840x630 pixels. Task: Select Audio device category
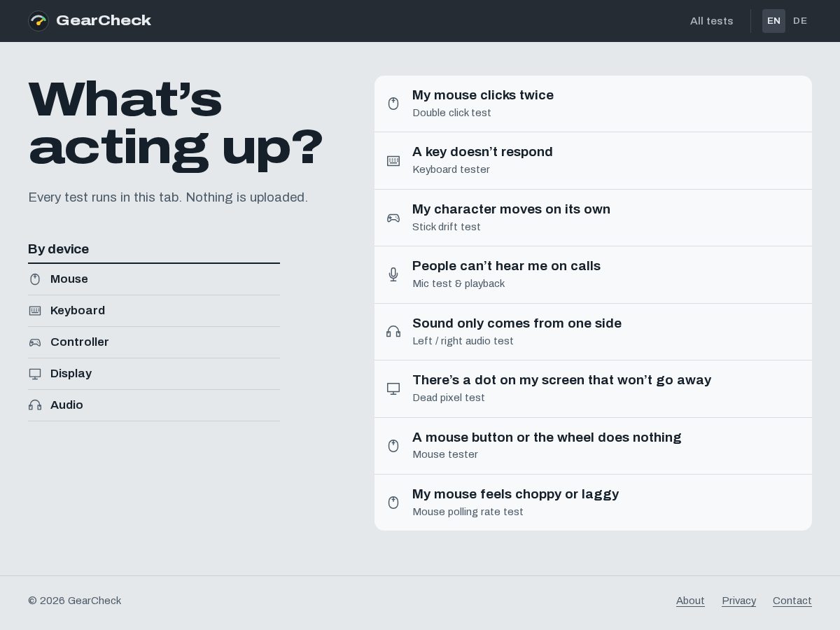click(154, 405)
